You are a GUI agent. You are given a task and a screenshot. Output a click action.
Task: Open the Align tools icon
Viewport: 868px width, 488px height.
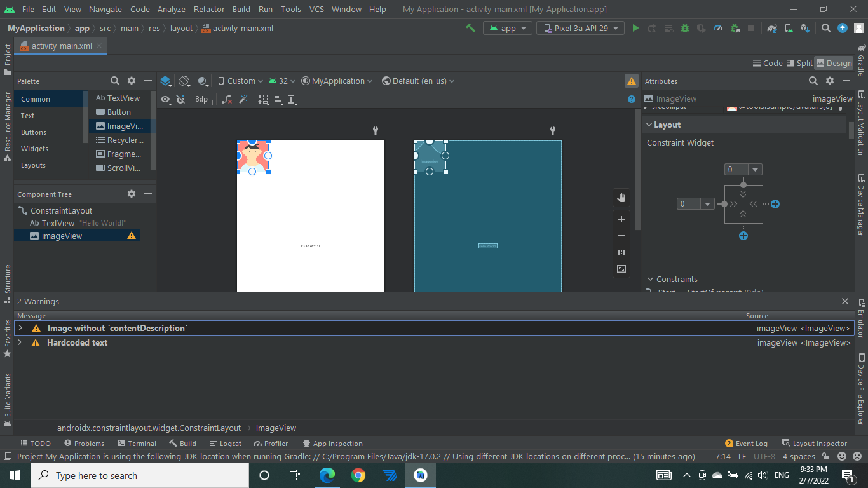[278, 99]
